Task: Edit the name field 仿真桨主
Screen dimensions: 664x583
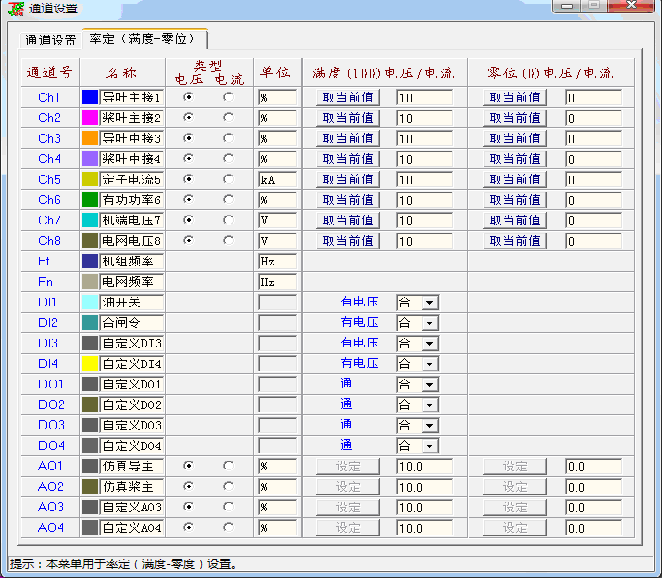Action: [x=132, y=486]
